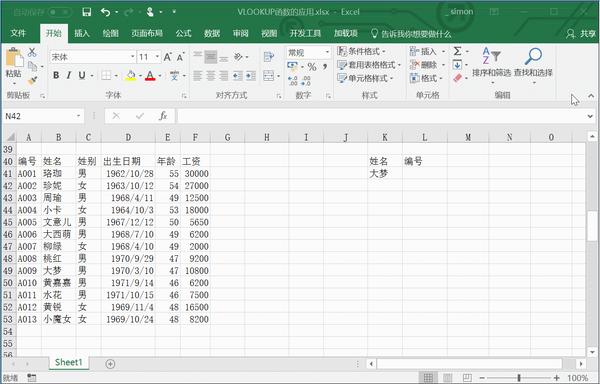Click the zoom slider handle
Image resolution: width=600 pixels, height=384 pixels.
click(x=518, y=378)
